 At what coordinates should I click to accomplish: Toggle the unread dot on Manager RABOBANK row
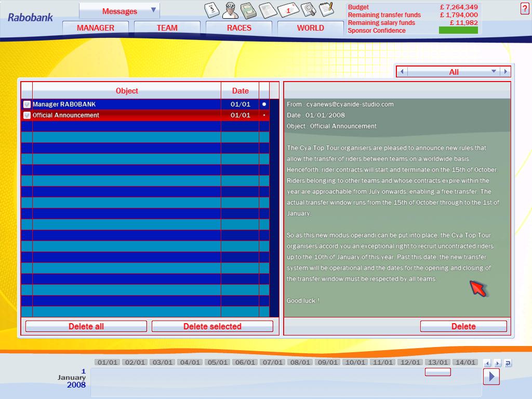click(264, 104)
